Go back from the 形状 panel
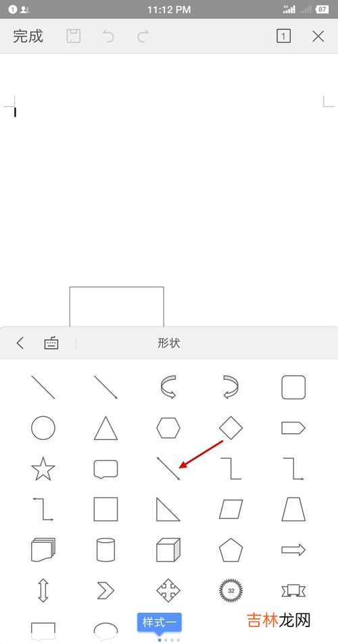This screenshot has height=644, width=338. tap(20, 343)
